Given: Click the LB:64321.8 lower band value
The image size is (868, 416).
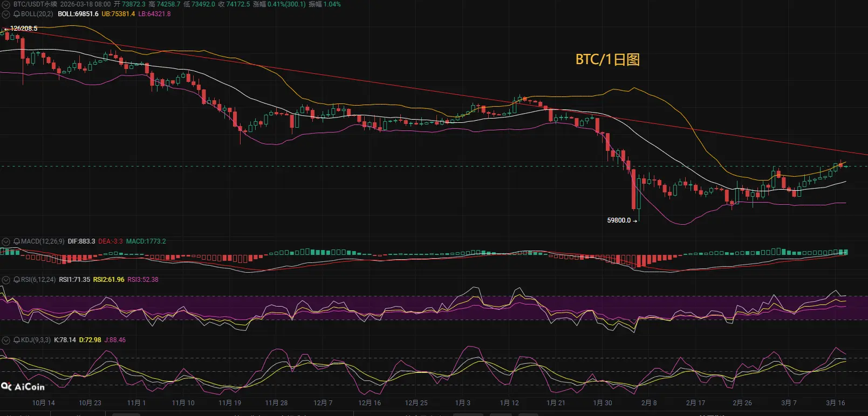Looking at the screenshot, I should click(154, 14).
